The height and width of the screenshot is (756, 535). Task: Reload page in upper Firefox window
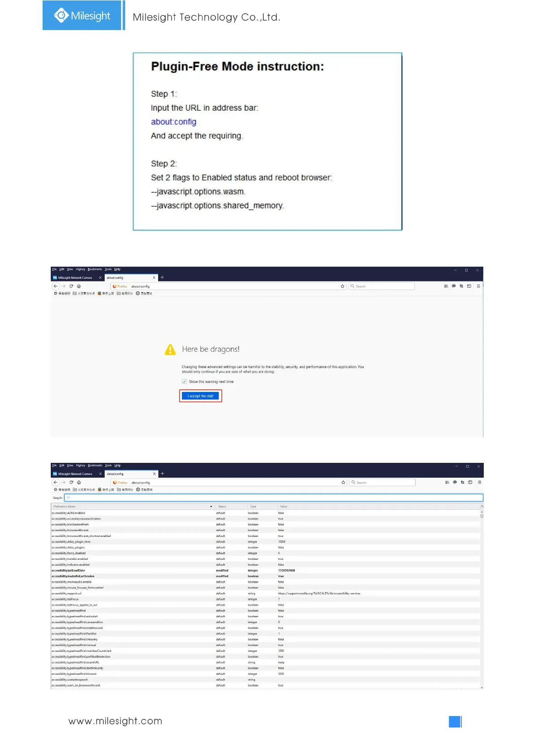coord(71,286)
